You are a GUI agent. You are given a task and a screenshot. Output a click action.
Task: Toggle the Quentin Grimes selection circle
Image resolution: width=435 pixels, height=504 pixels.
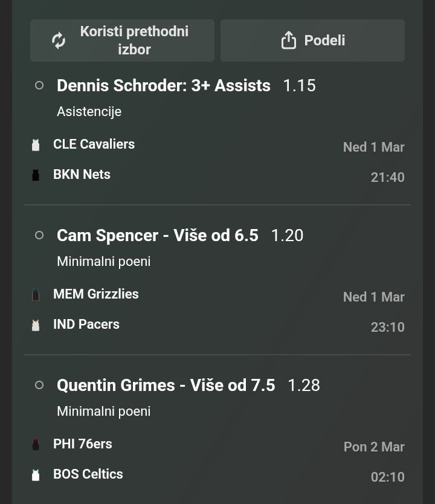pos(39,386)
